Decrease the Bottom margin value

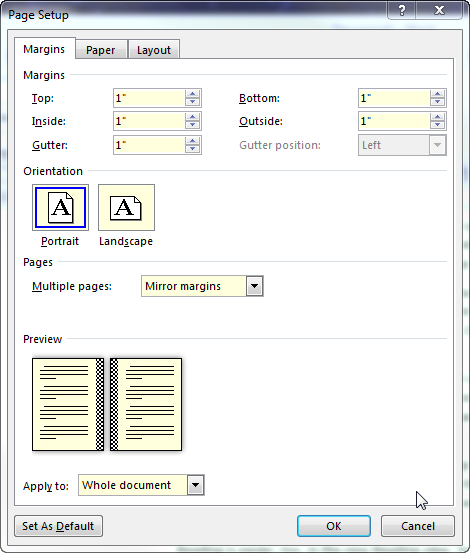tap(437, 102)
